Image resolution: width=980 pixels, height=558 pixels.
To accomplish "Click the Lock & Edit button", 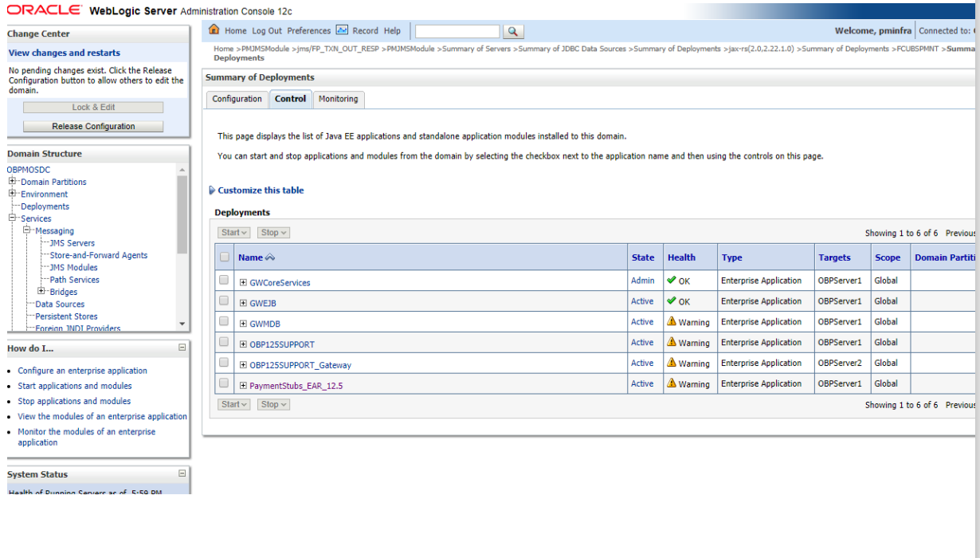I will [x=92, y=107].
